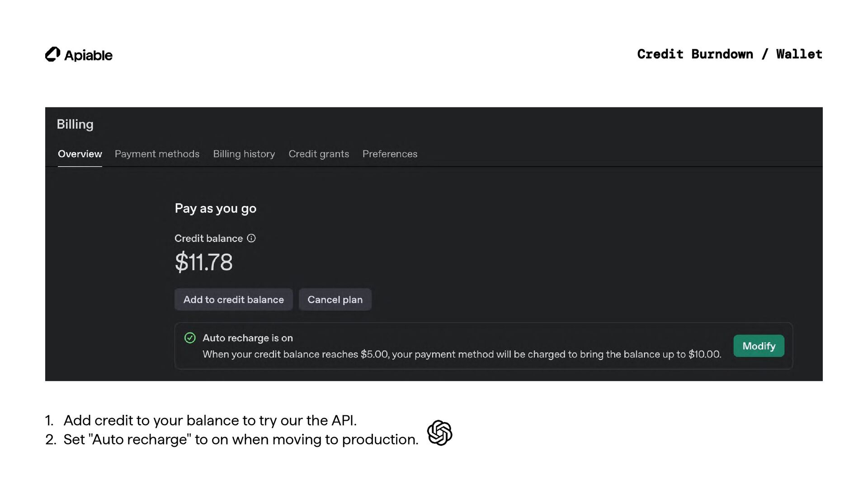Click the Apiable logo icon
This screenshot has height=488, width=868.
(52, 54)
